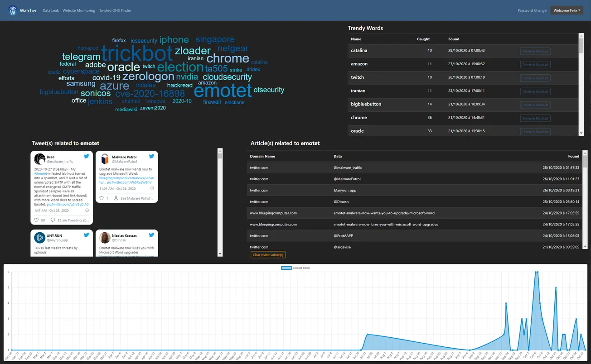This screenshot has height=364, width=591.
Task: Select Password Change in the top bar
Action: coord(532,10)
